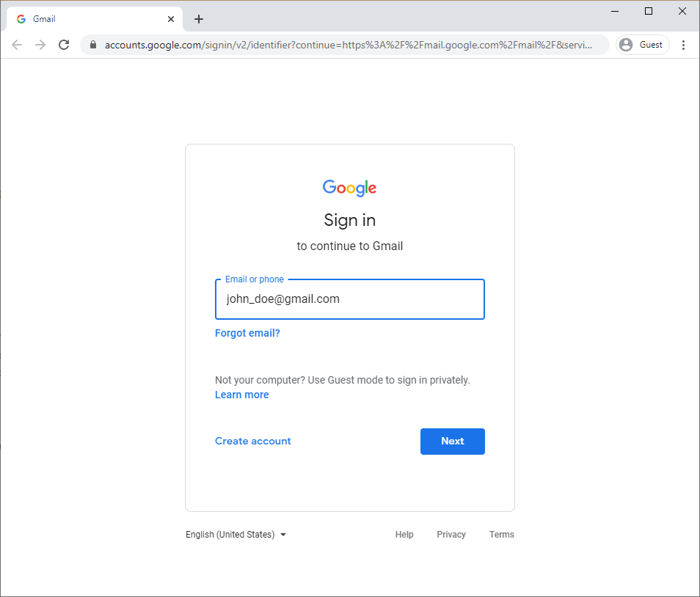This screenshot has height=597, width=700.
Task: Click the padlock security icon in address bar
Action: (92, 44)
